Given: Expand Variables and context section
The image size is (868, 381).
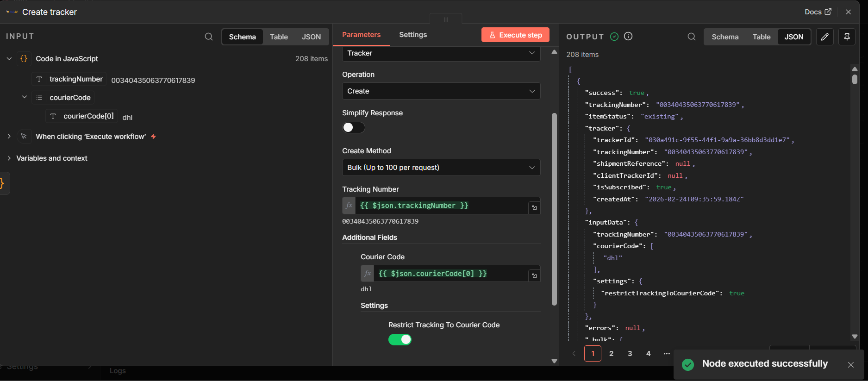Looking at the screenshot, I should [x=9, y=158].
